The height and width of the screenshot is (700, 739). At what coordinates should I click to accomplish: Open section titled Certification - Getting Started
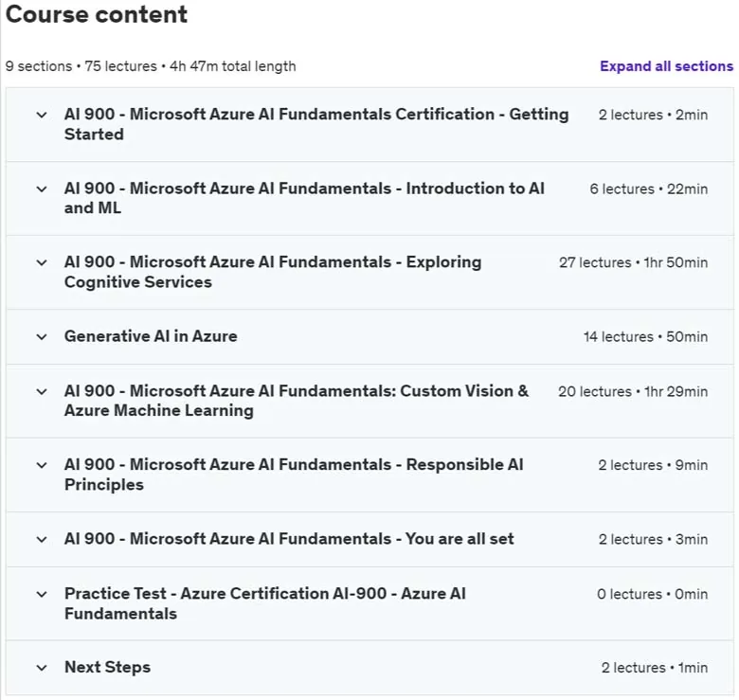(316, 124)
